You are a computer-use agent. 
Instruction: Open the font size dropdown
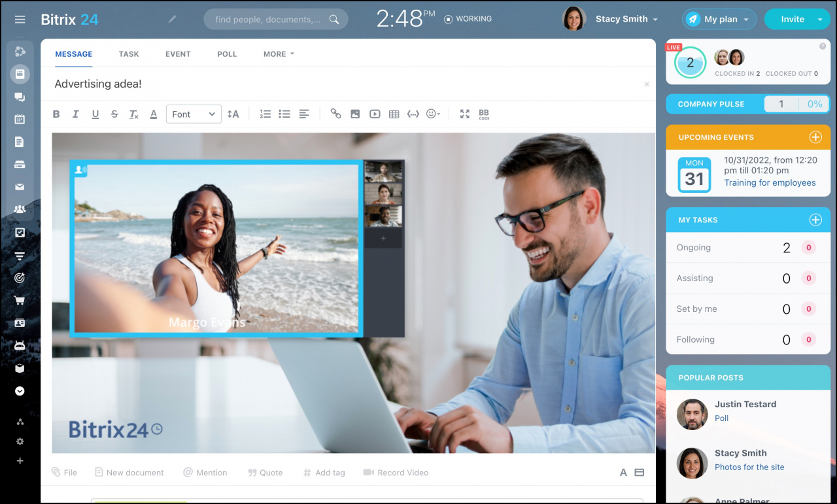233,114
